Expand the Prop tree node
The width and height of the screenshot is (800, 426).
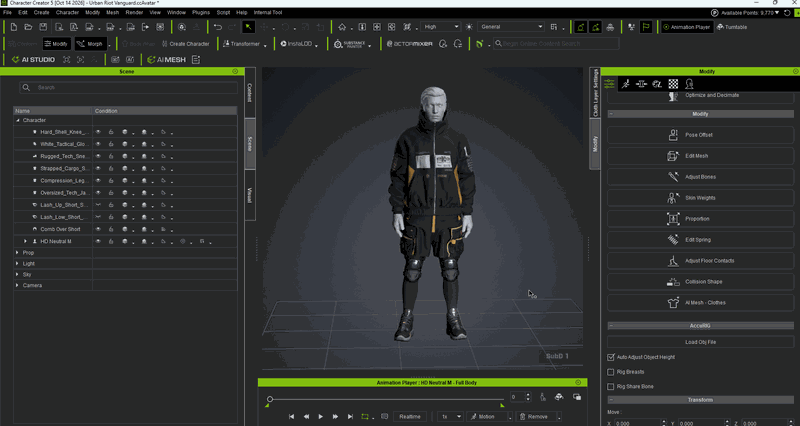17,253
